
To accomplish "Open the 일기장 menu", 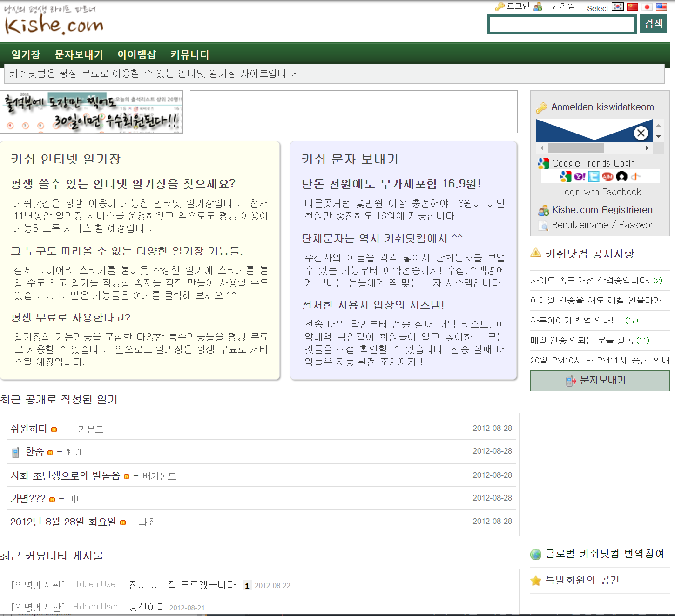I will pyautogui.click(x=26, y=55).
